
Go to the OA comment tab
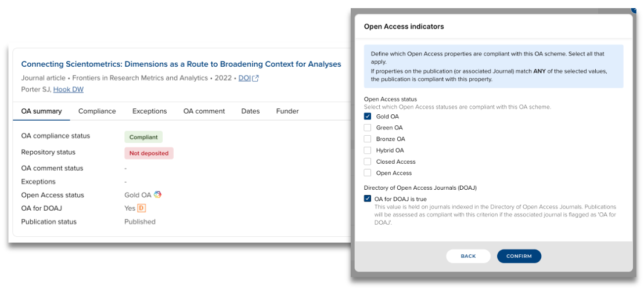tap(204, 111)
